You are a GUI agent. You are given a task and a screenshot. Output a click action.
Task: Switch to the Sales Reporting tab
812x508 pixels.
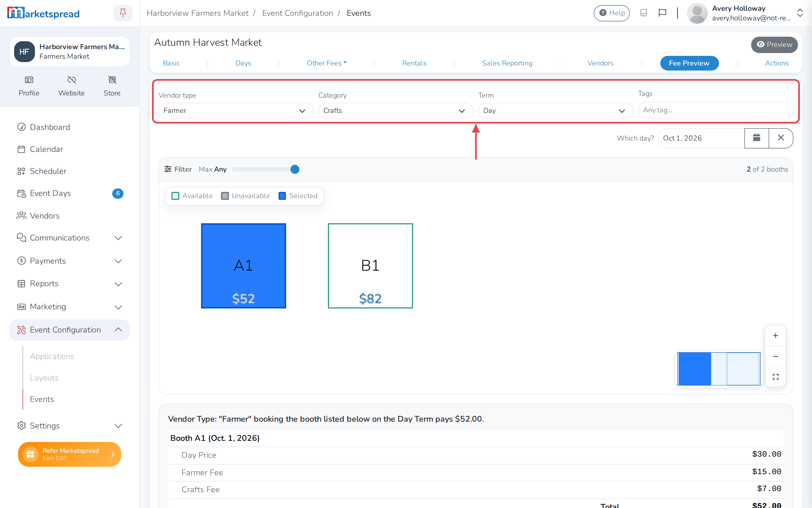click(507, 63)
